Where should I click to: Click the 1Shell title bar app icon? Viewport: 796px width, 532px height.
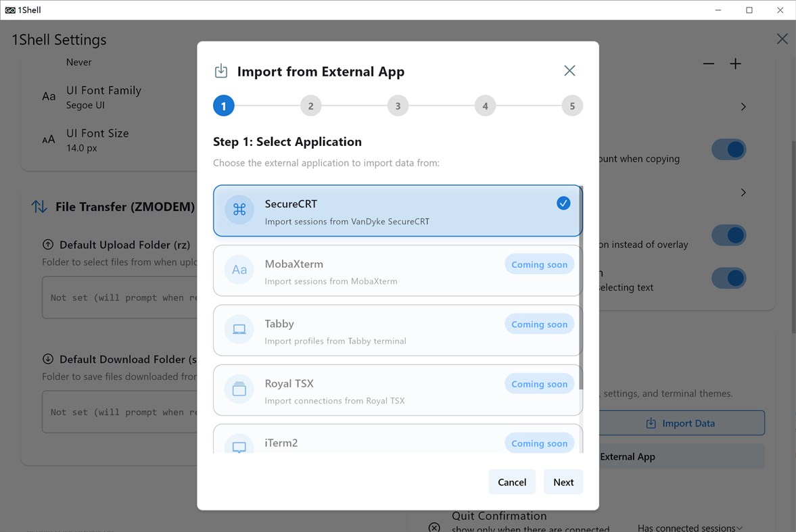(x=9, y=10)
